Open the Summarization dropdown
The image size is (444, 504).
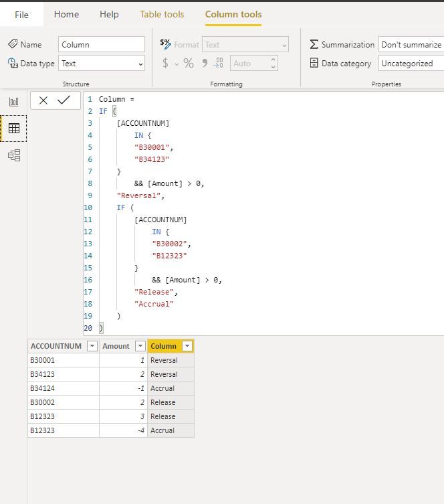click(411, 44)
